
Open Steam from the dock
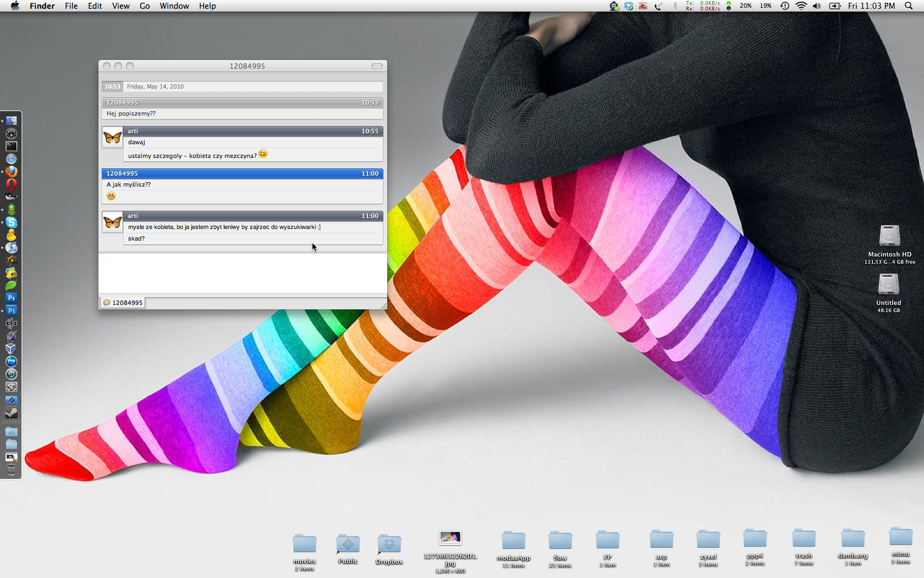[x=11, y=413]
